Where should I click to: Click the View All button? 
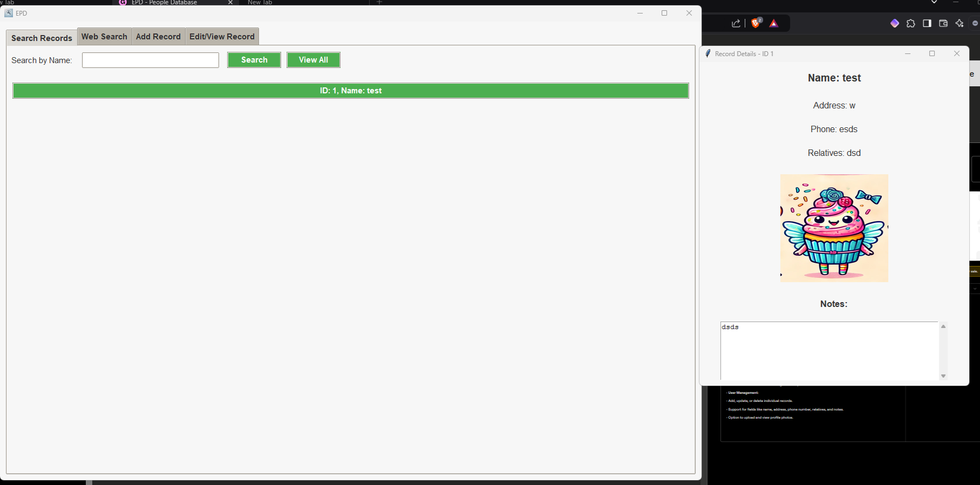click(x=314, y=60)
